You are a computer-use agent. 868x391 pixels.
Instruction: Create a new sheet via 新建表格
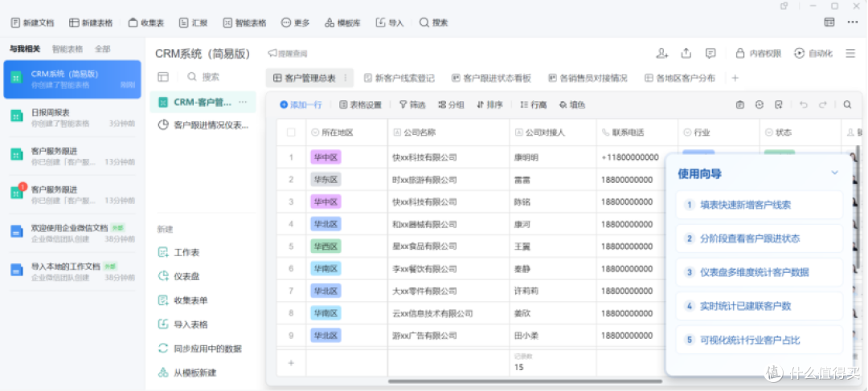pos(91,22)
